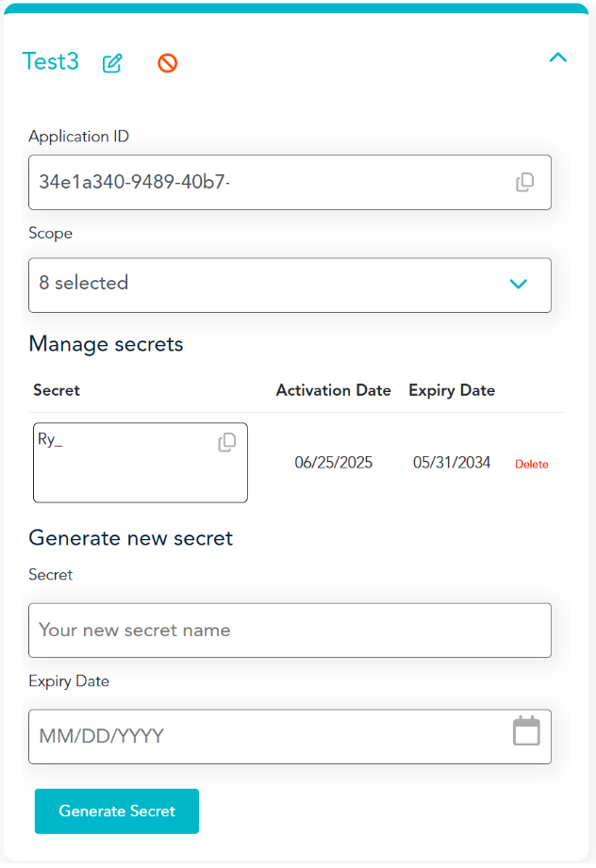The height and width of the screenshot is (868, 596).
Task: Collapse the Test3 panel with the top chevron
Action: tap(558, 58)
